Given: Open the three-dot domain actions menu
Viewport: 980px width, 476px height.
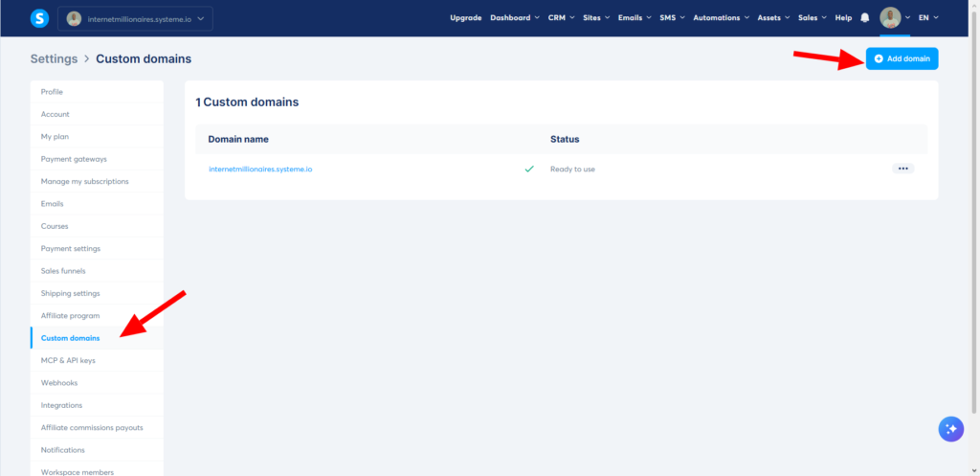Looking at the screenshot, I should [x=902, y=169].
